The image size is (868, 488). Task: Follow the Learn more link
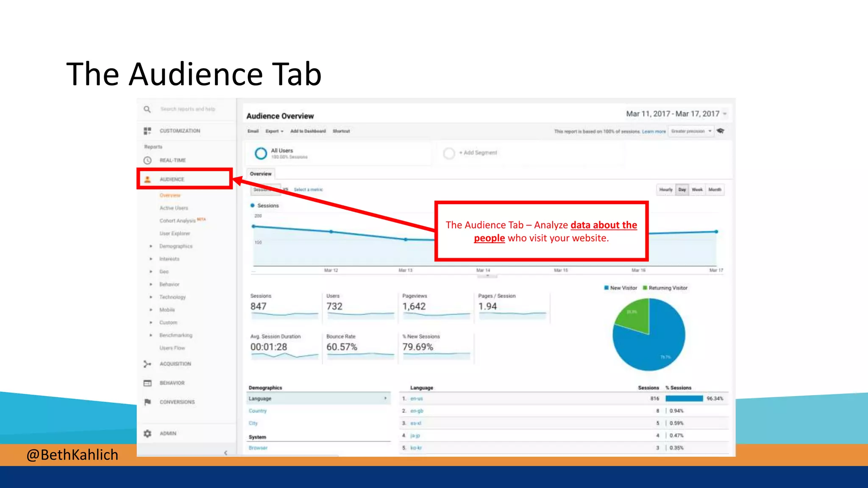pos(654,132)
